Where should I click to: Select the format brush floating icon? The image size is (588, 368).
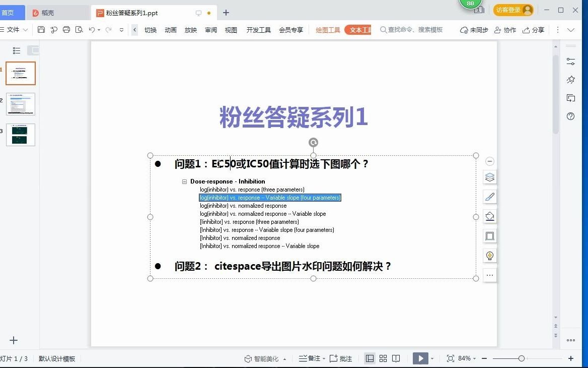pyautogui.click(x=489, y=197)
